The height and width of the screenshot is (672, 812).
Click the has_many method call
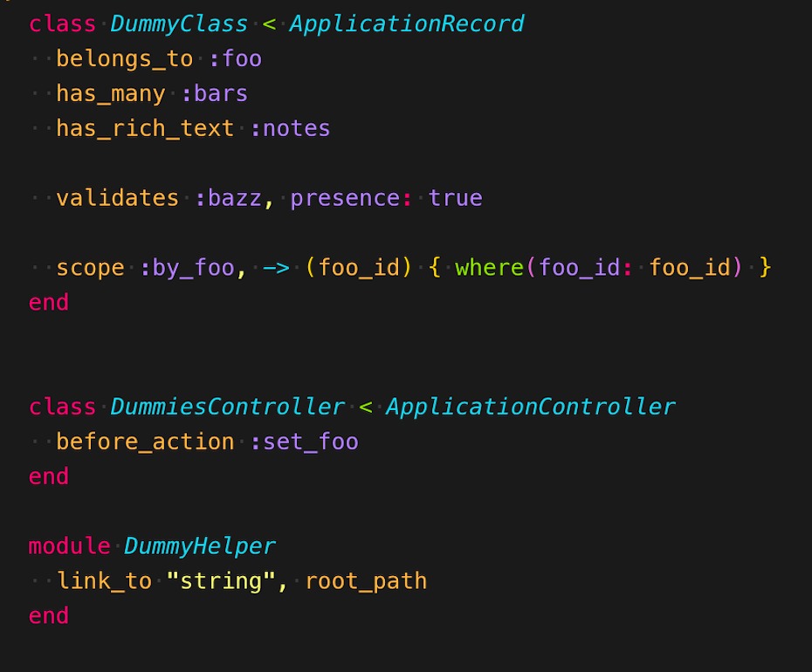point(111,93)
